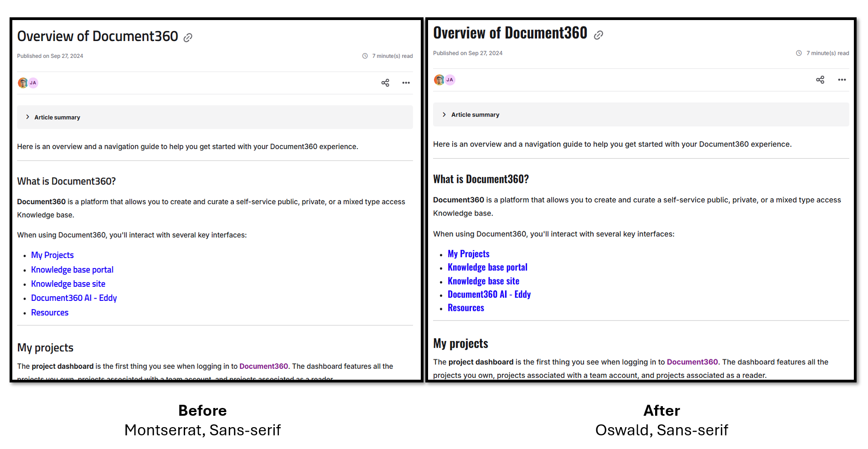Screen dimensions: 868x449
Task: Click Oswald, Sans-serif caption
Action: pos(662,430)
